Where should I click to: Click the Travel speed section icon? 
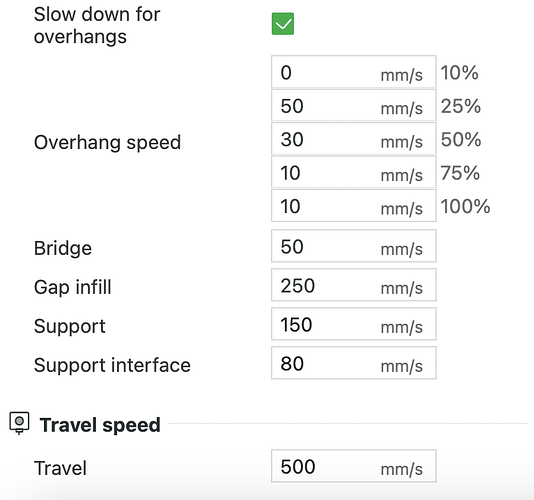(x=19, y=423)
